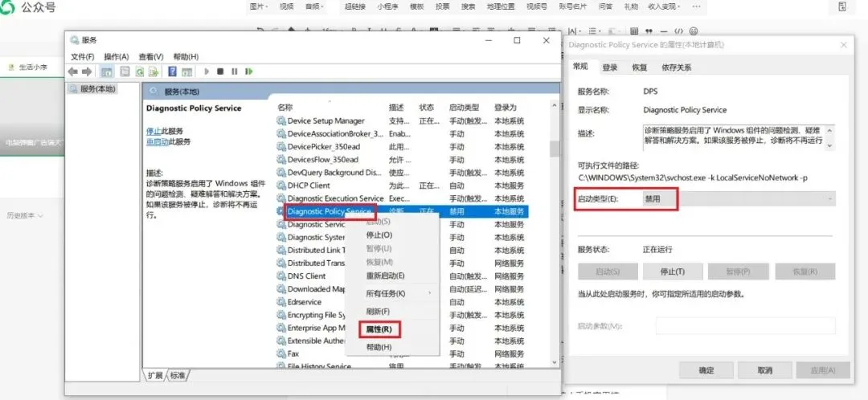
Task: Open the Properties toolbar icon in Services
Action: pos(125,71)
